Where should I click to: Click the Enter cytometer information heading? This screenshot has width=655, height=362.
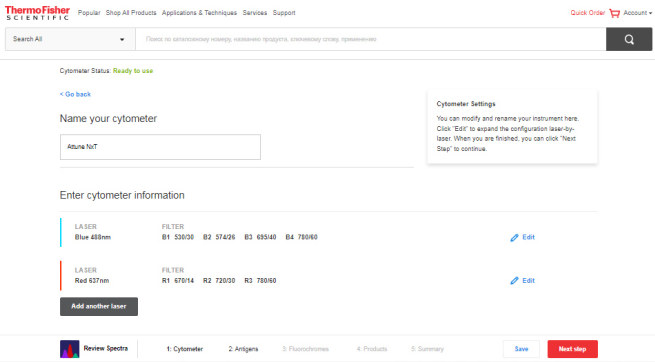click(122, 195)
